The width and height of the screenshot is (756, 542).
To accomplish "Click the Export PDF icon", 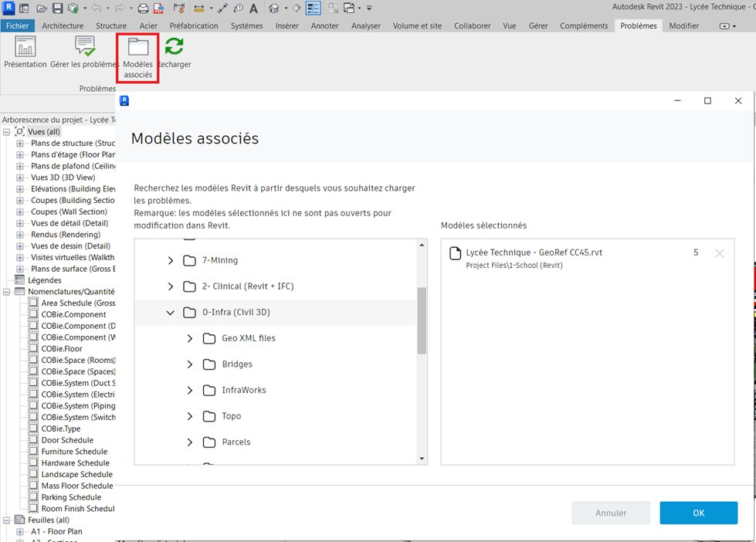I will click(x=158, y=8).
